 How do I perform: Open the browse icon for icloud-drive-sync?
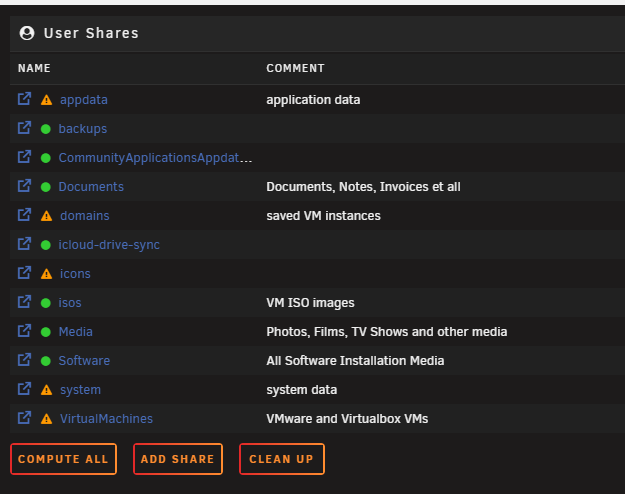point(24,244)
